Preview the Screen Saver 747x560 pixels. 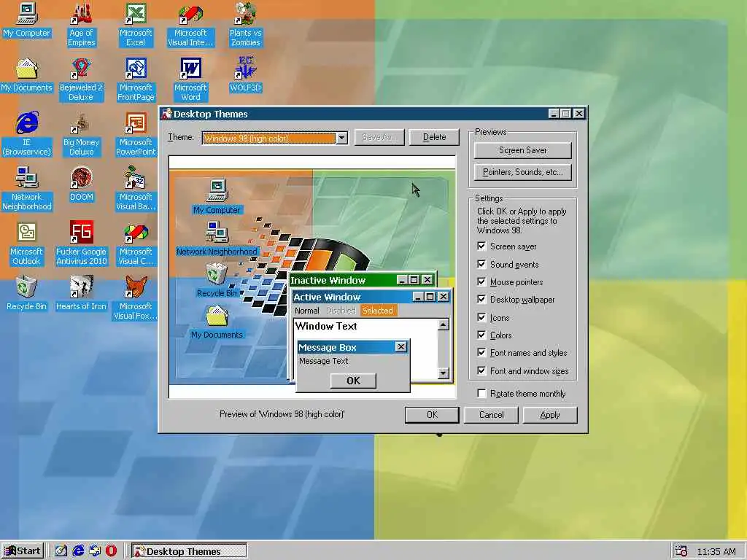point(522,150)
